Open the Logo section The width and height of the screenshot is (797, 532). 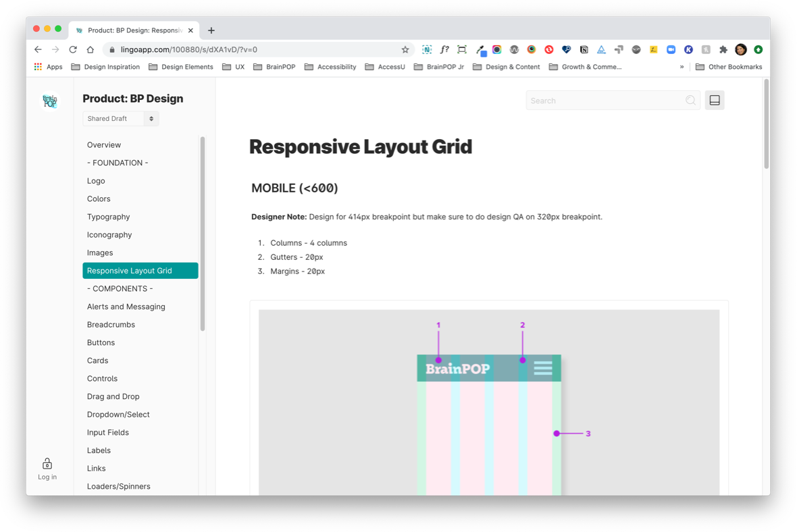(96, 181)
